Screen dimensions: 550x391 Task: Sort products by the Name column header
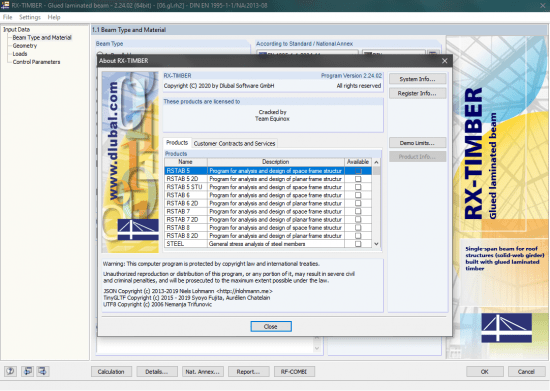coord(186,162)
